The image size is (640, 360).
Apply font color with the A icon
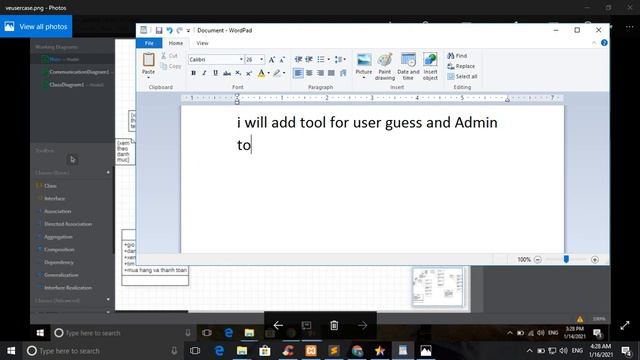[261, 73]
